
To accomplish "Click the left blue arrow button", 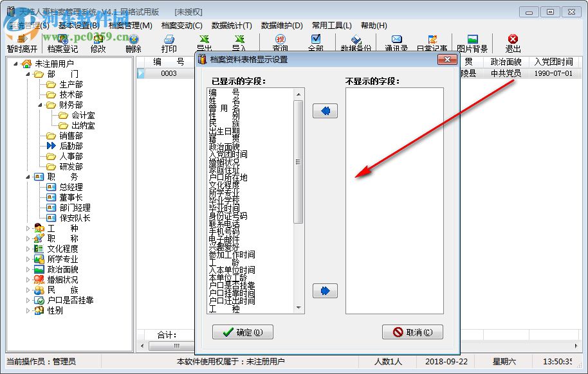I will tap(325, 111).
